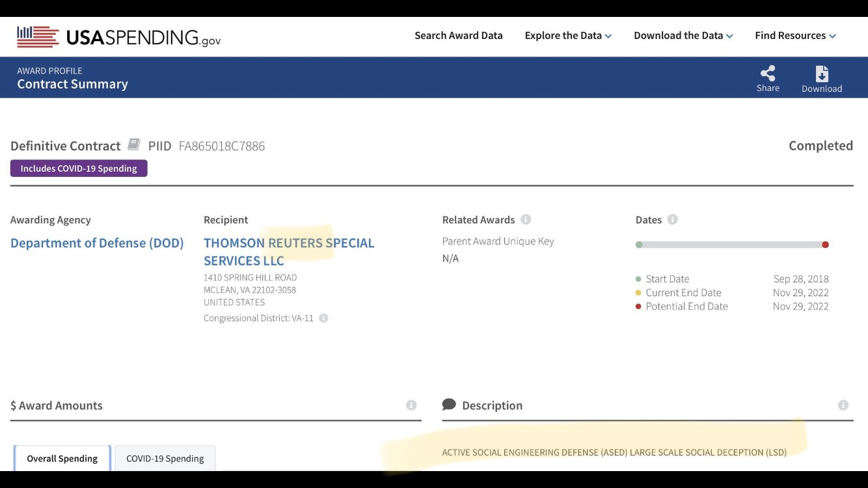
Task: Click the speech bubble icon beside Description
Action: 449,405
